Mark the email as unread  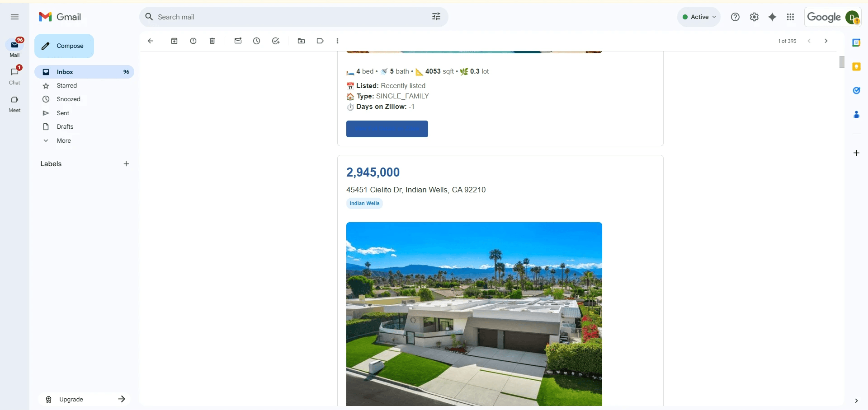click(238, 41)
